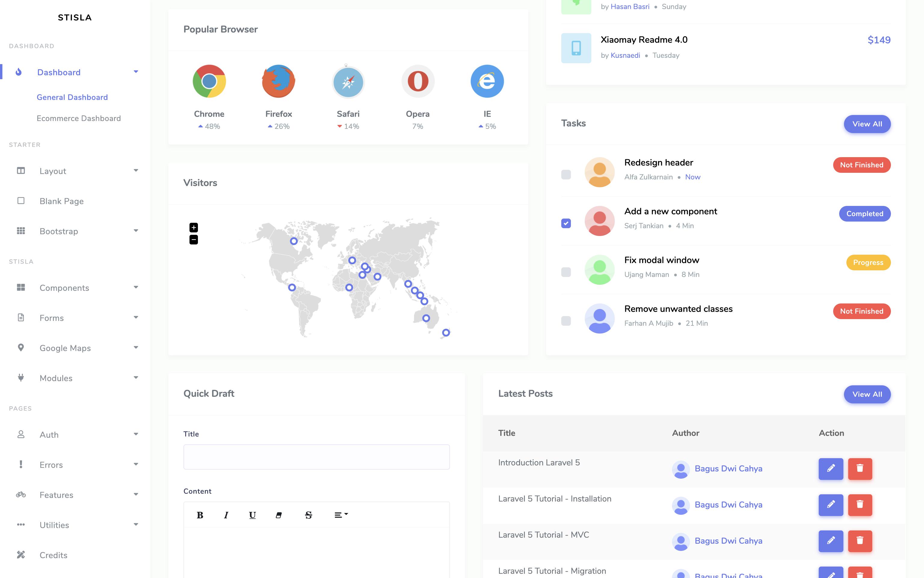Click the Xiaomay Readme phone thumbnail icon

[x=576, y=48]
